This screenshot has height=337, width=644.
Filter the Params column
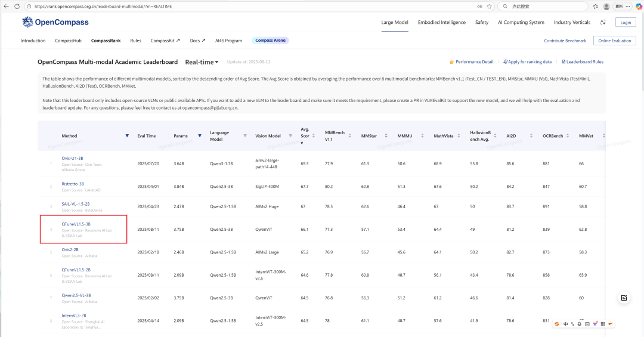tap(200, 135)
